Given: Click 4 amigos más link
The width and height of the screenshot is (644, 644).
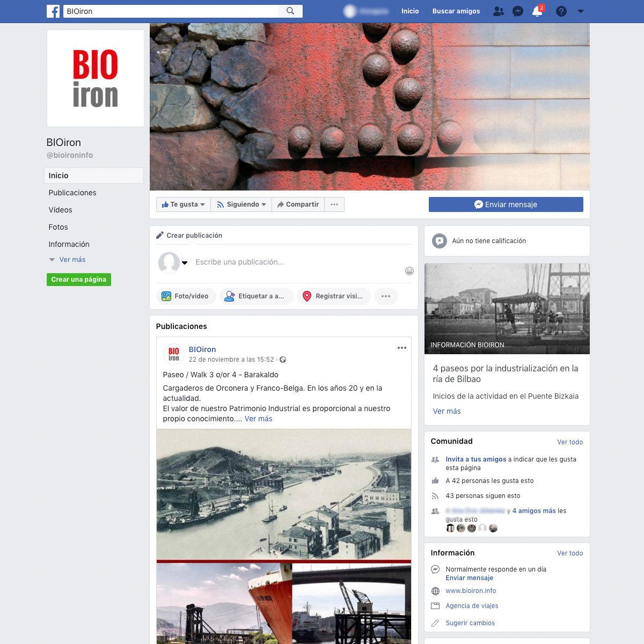Looking at the screenshot, I should coord(534,511).
